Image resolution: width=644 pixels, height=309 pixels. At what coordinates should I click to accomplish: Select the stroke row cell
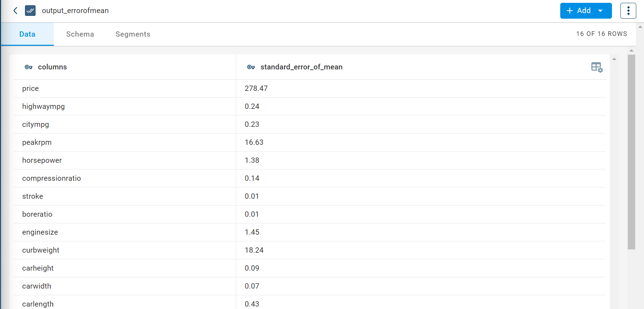tap(125, 196)
